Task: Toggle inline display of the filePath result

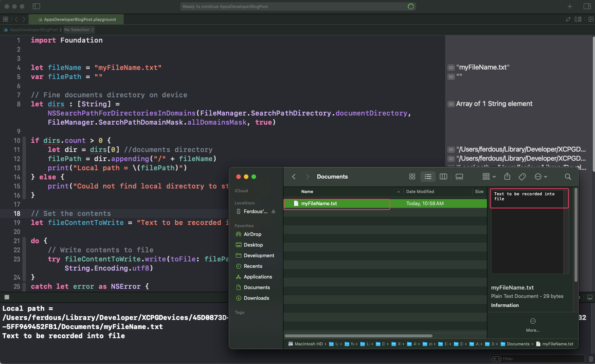Action: click(x=451, y=158)
